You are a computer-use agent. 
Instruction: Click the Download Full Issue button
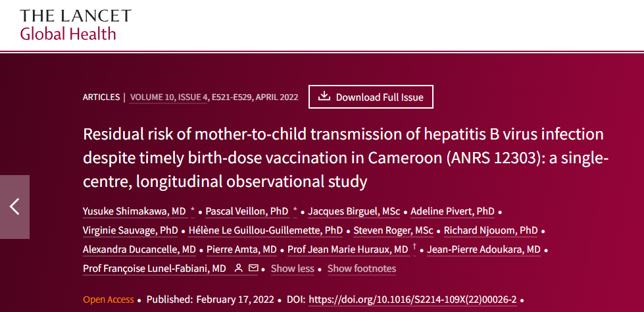click(x=371, y=97)
